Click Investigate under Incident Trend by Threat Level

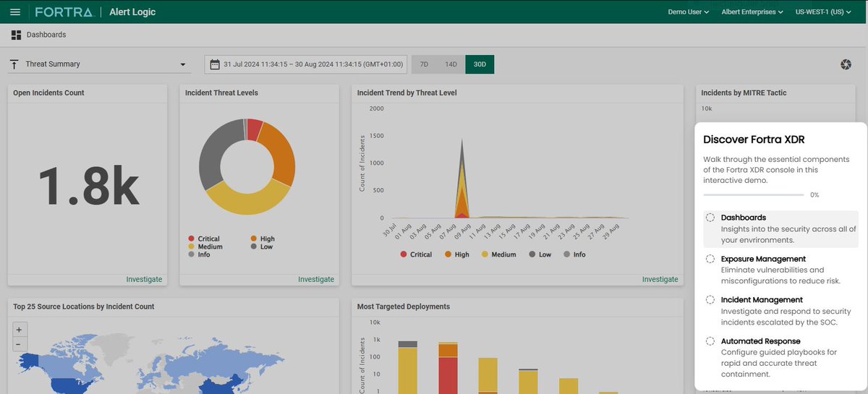(x=660, y=279)
